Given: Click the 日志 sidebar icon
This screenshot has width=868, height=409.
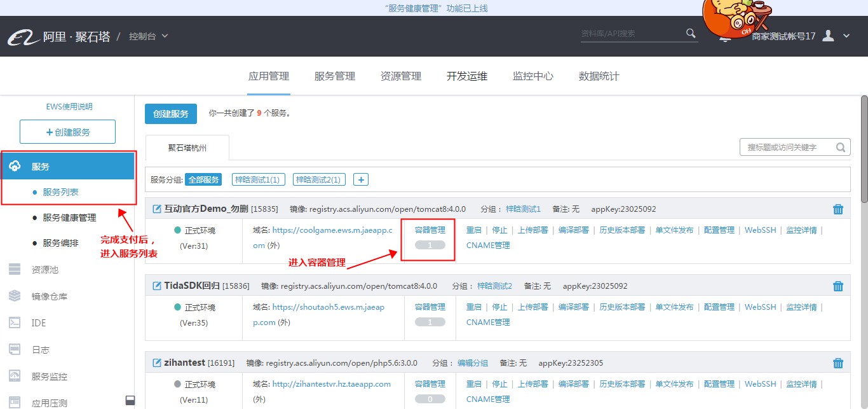Looking at the screenshot, I should click(x=15, y=350).
